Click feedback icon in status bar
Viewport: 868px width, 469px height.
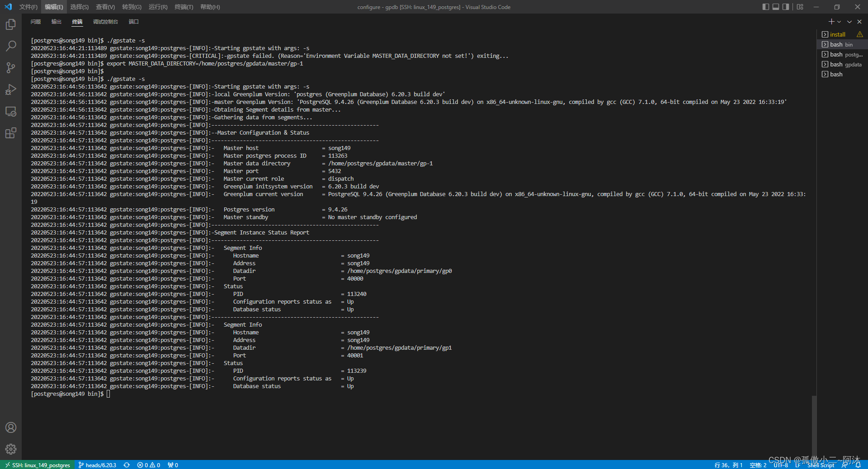coord(844,465)
